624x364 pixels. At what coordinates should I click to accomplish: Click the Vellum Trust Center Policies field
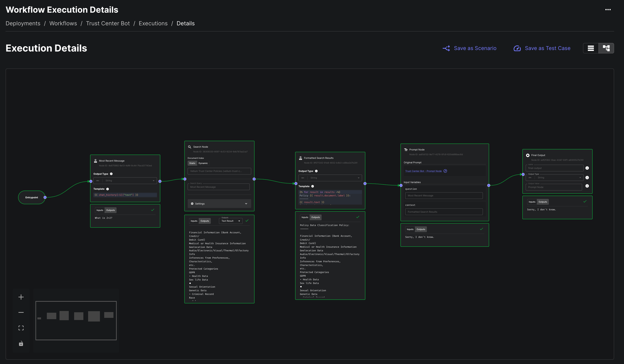coord(219,171)
